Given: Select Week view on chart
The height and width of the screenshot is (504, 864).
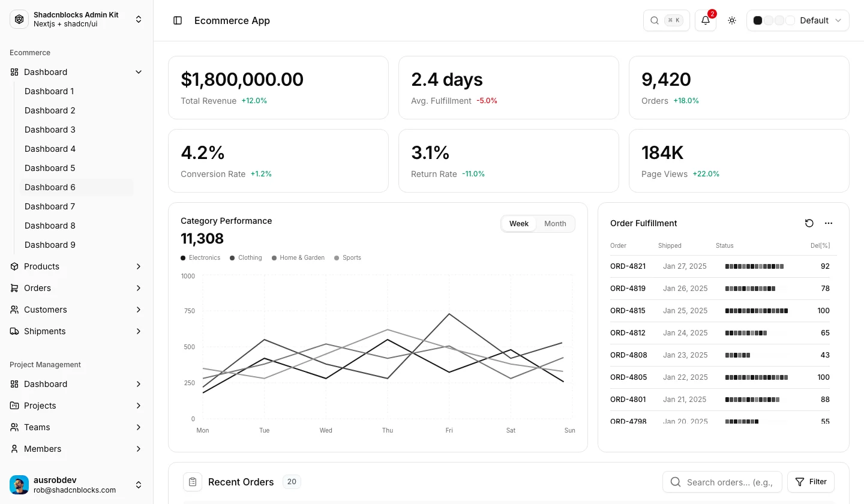Looking at the screenshot, I should 519,224.
